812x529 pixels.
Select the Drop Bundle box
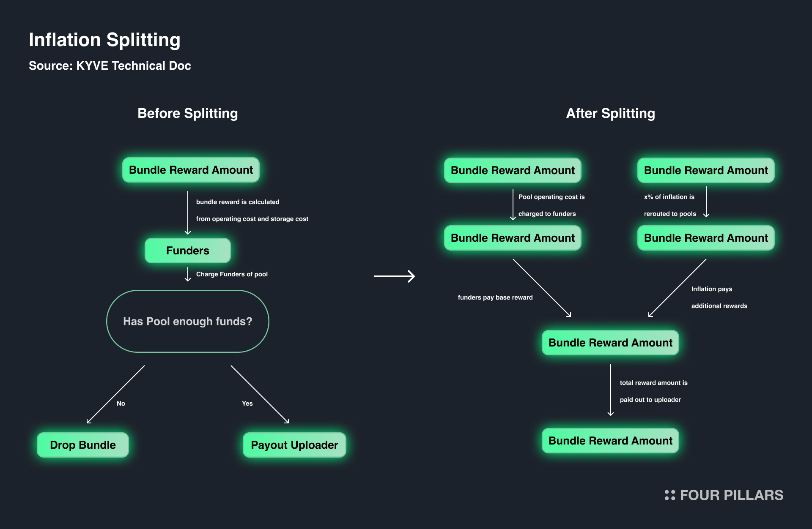coord(83,445)
